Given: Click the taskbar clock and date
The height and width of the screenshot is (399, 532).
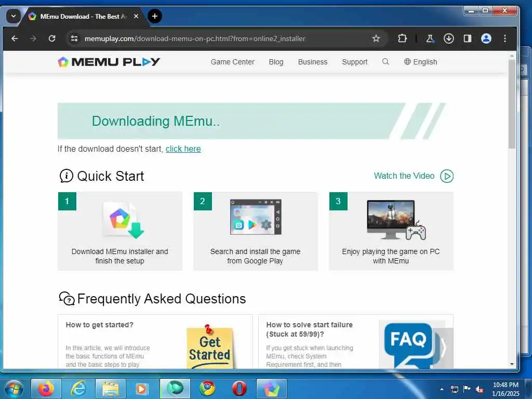Looking at the screenshot, I should [506, 389].
